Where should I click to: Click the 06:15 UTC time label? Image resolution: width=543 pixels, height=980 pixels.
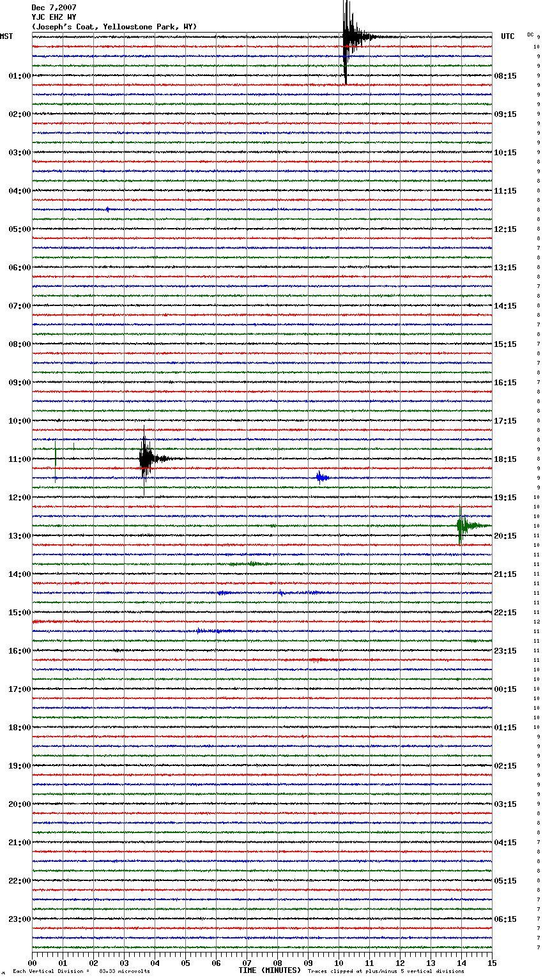pyautogui.click(x=505, y=919)
